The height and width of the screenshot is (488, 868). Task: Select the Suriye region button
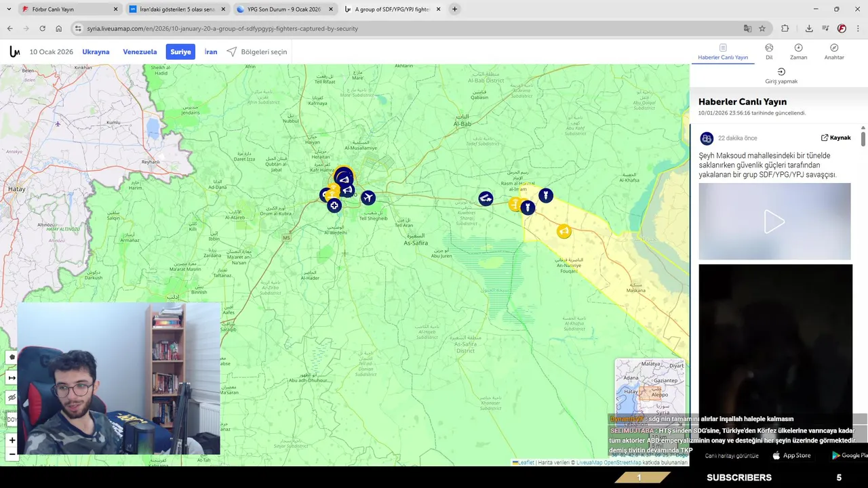[180, 52]
